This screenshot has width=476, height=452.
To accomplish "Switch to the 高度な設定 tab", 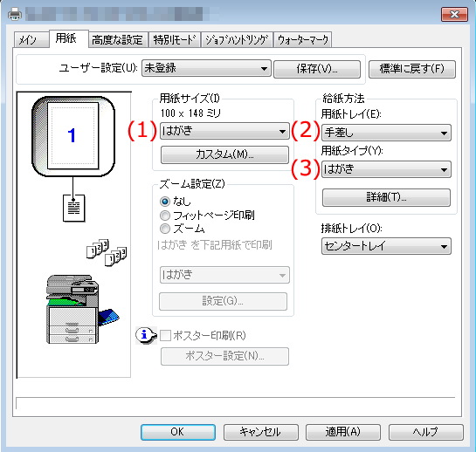I will click(118, 40).
